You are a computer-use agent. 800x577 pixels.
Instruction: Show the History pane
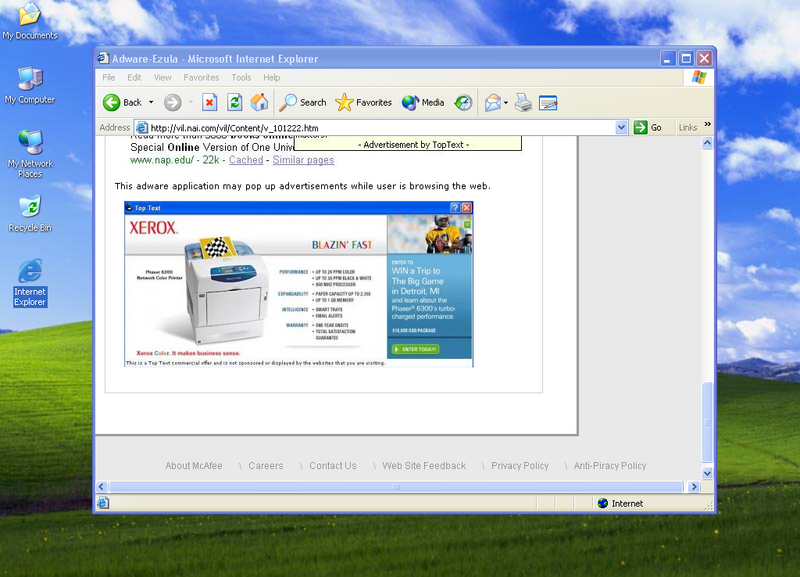coord(463,103)
